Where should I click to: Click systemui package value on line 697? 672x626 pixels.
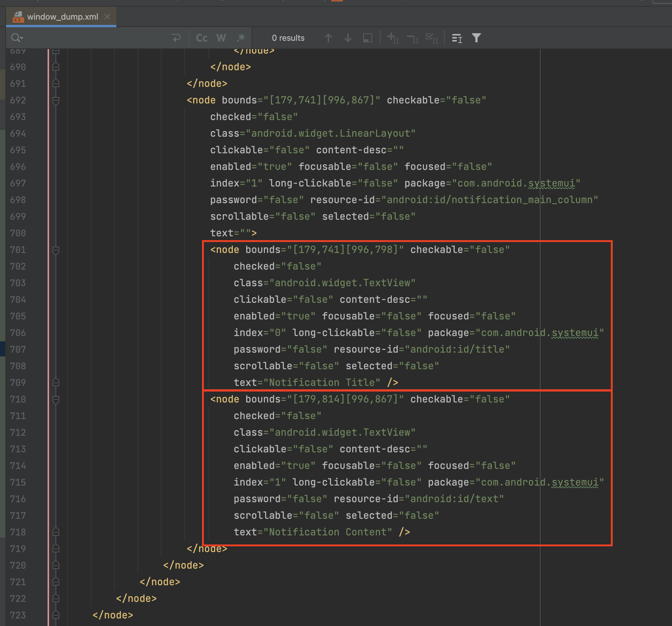[x=516, y=183]
